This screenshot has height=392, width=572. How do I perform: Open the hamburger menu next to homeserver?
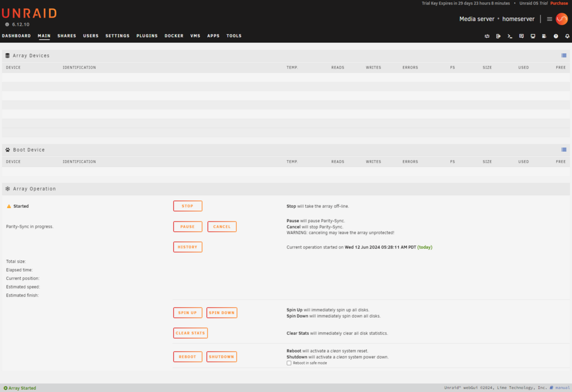point(549,19)
